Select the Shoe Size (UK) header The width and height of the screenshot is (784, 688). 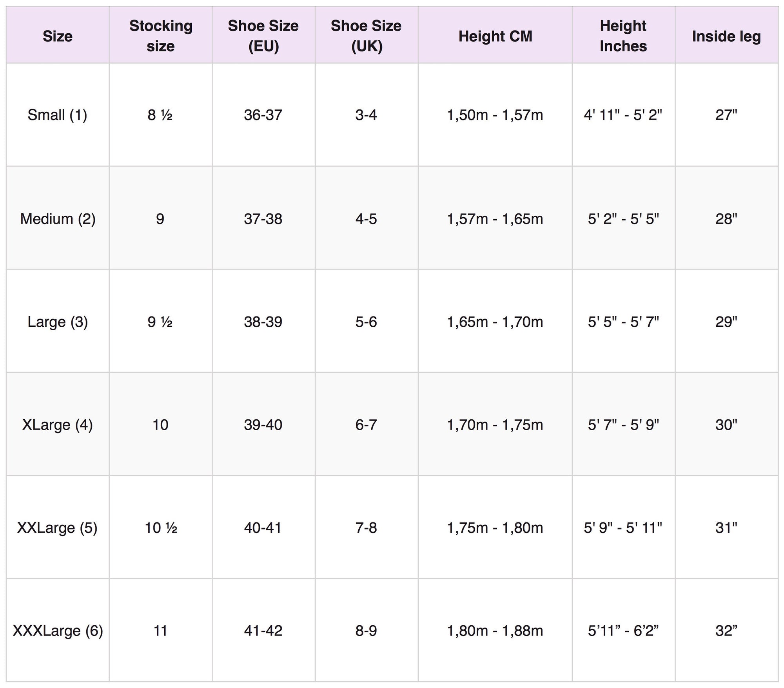coord(366,36)
